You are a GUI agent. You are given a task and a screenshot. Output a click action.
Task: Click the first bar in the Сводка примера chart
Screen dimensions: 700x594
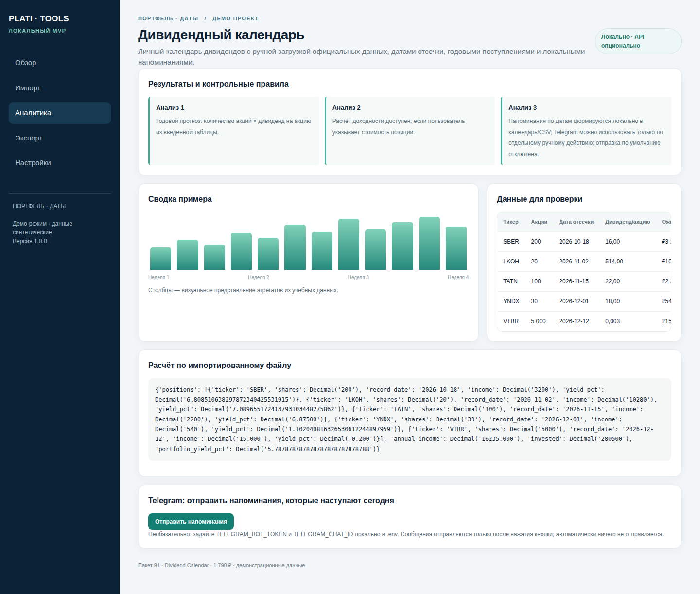(160, 259)
